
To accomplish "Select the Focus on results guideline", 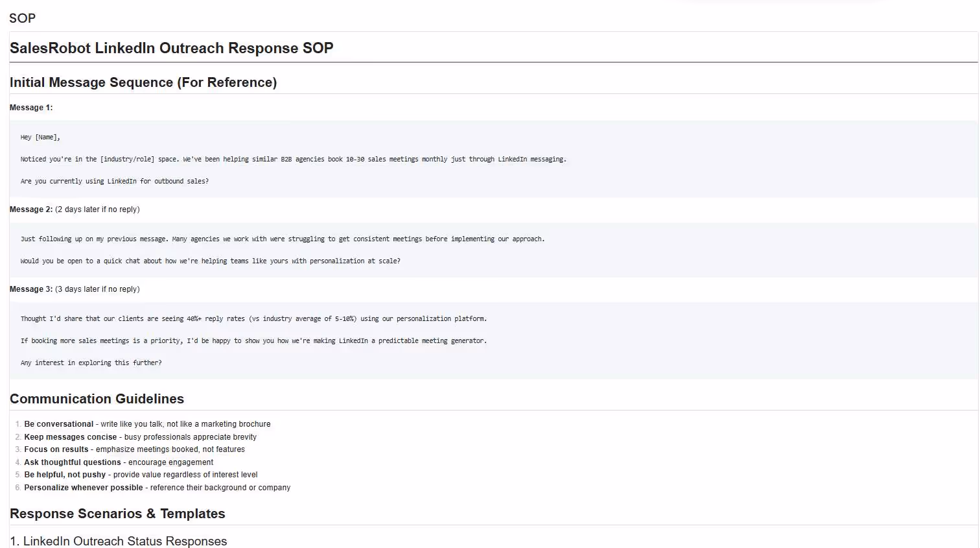I will click(x=134, y=449).
